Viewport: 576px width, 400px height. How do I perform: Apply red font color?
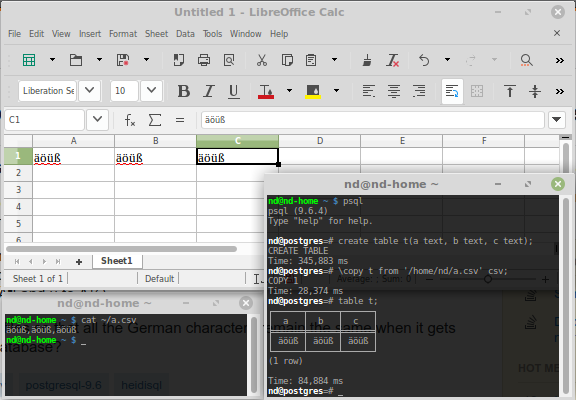point(266,91)
